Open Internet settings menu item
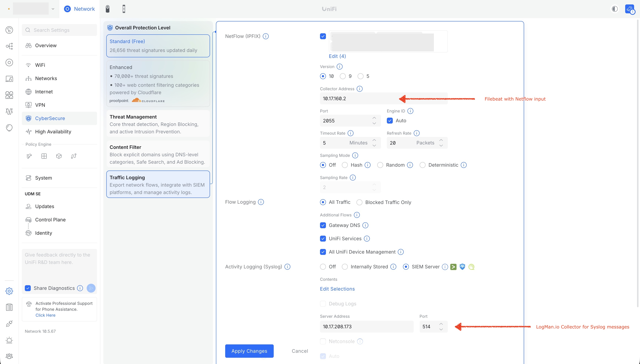The width and height of the screenshot is (640, 364). (x=59, y=92)
